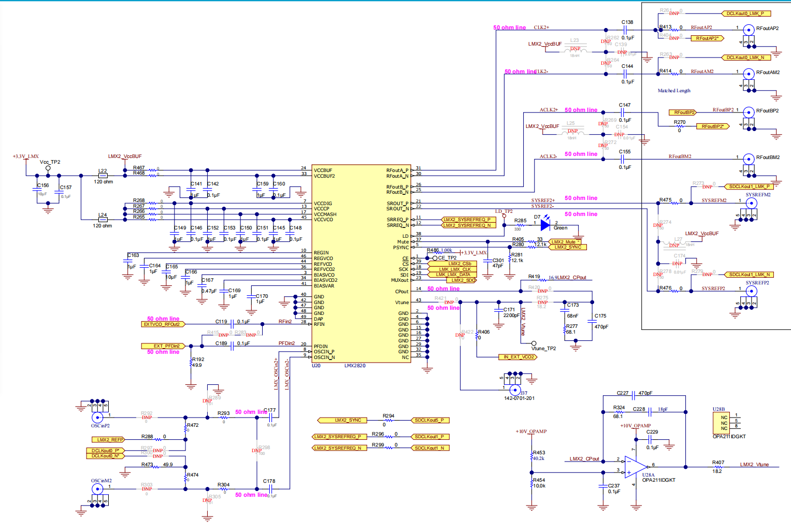791x532 pixels.
Task: Select the SDCLKout1_LMK_P port flag
Action: click(749, 186)
